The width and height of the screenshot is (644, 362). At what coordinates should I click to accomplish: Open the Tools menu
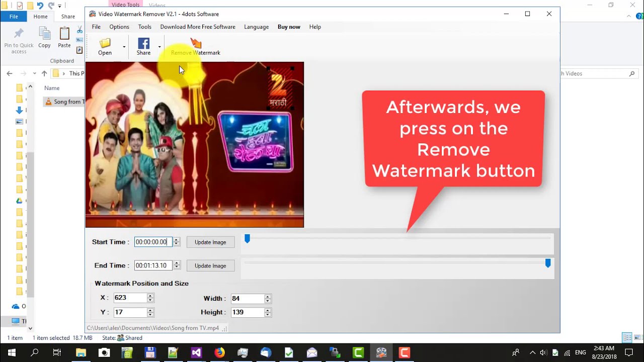click(145, 27)
